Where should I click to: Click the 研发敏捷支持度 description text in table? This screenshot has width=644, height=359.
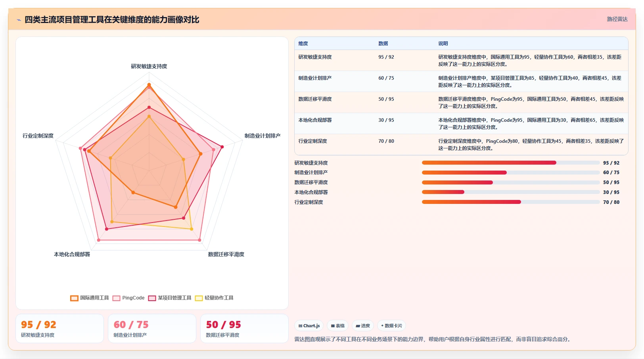(530, 61)
